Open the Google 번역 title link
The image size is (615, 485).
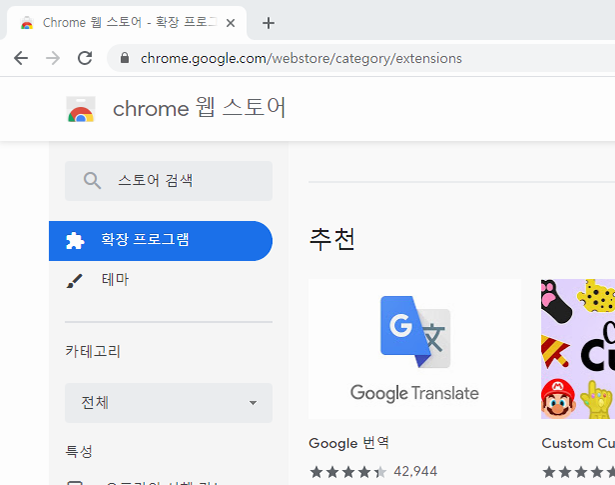tap(349, 443)
